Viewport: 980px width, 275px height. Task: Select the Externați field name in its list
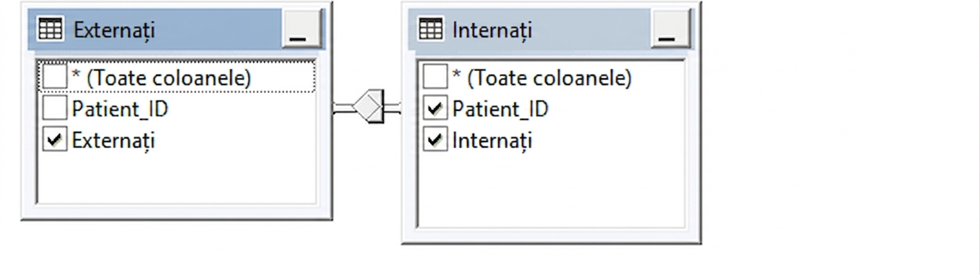click(113, 141)
